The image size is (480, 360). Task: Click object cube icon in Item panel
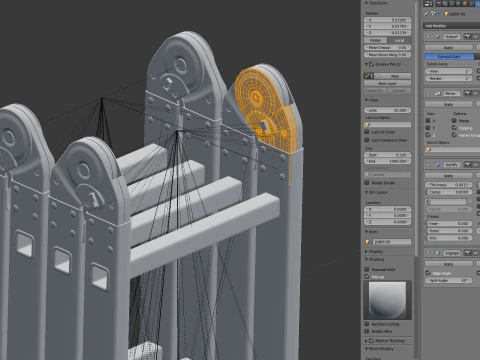pyautogui.click(x=368, y=242)
